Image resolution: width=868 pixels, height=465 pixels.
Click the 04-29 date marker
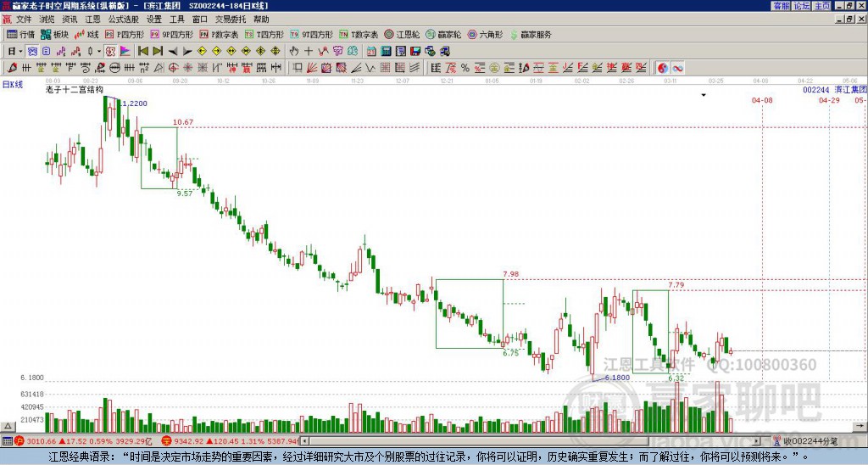[x=829, y=100]
